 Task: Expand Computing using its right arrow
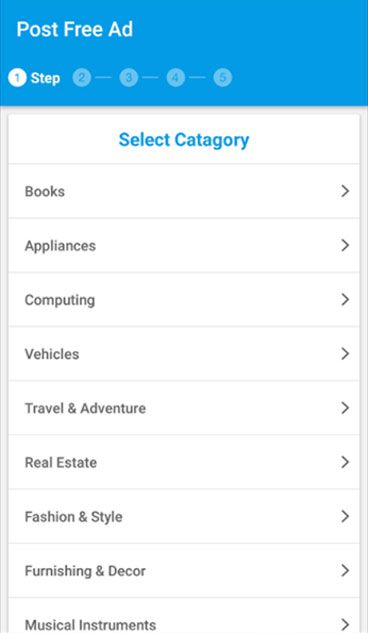pos(345,300)
